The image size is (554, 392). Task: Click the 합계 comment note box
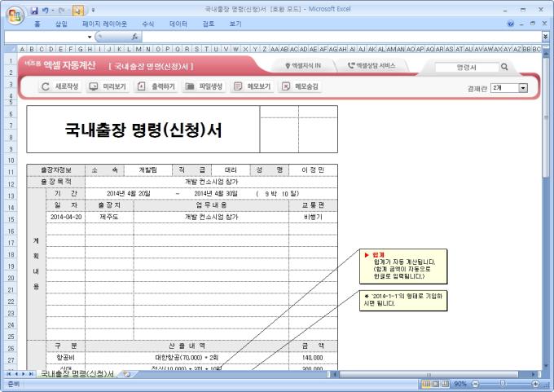pos(403,266)
